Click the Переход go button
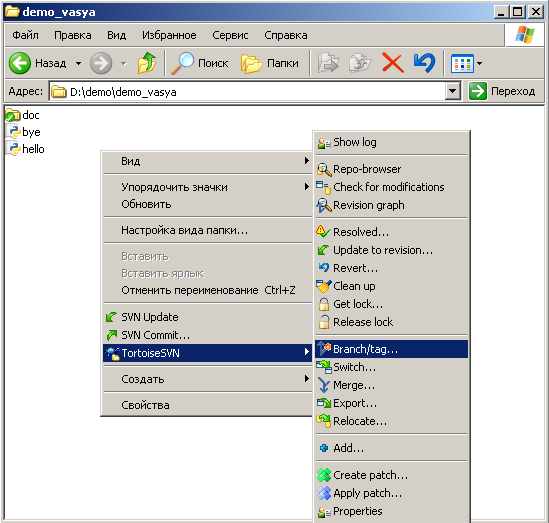Viewport: 549px width, 523px height. pos(502,91)
